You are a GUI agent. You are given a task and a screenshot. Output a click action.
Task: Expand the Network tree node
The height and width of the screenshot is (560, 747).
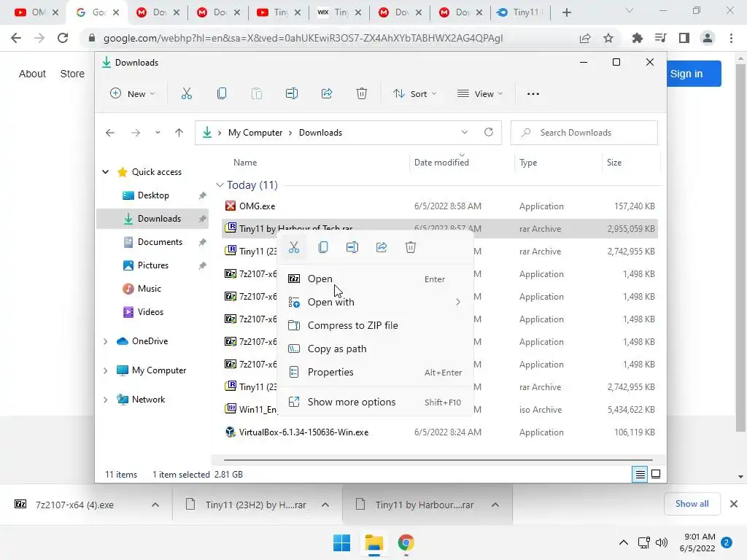tap(106, 400)
